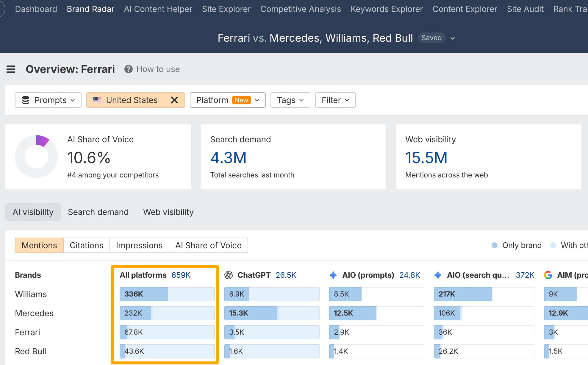
Task: Toggle the With others legend dot
Action: click(553, 245)
